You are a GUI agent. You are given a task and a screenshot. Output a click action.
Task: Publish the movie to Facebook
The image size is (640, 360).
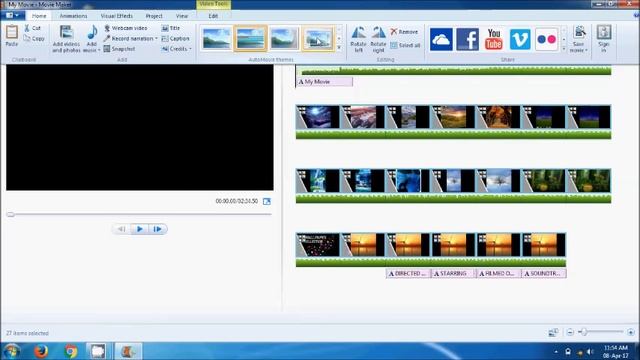click(x=467, y=39)
